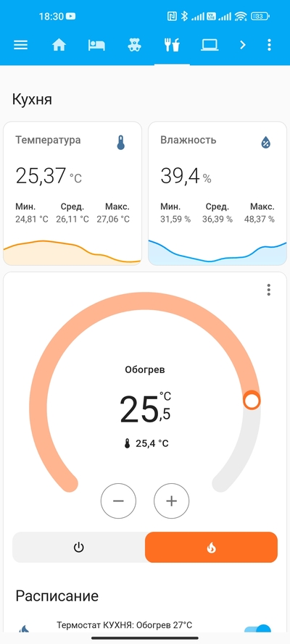Open the top bar overflow menu
Viewport: 290px width, 644px height.
[269, 45]
